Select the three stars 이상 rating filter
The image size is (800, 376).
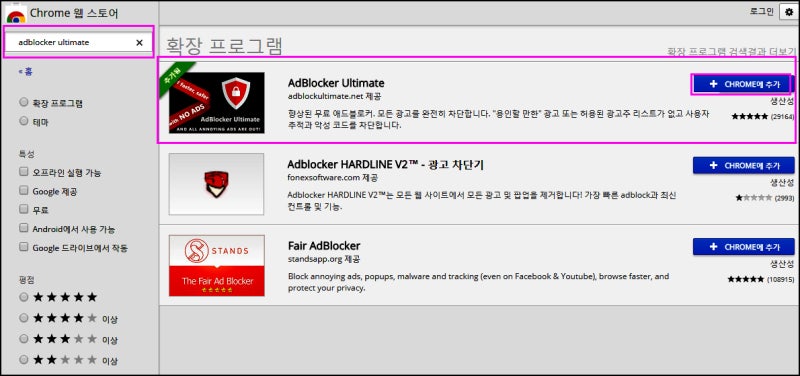(23, 339)
